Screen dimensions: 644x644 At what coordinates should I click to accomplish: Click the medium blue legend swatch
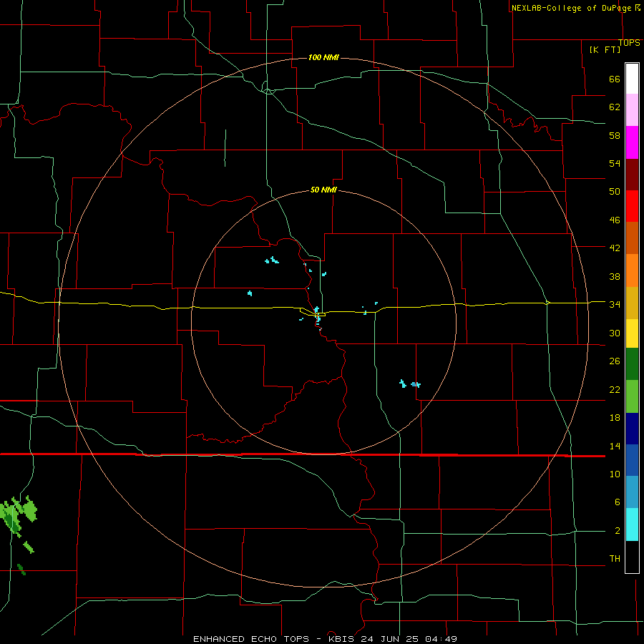[x=632, y=460]
